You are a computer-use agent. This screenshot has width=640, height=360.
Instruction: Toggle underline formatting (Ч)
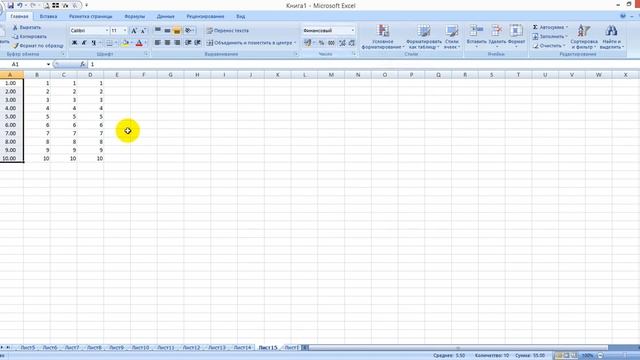pyautogui.click(x=94, y=43)
